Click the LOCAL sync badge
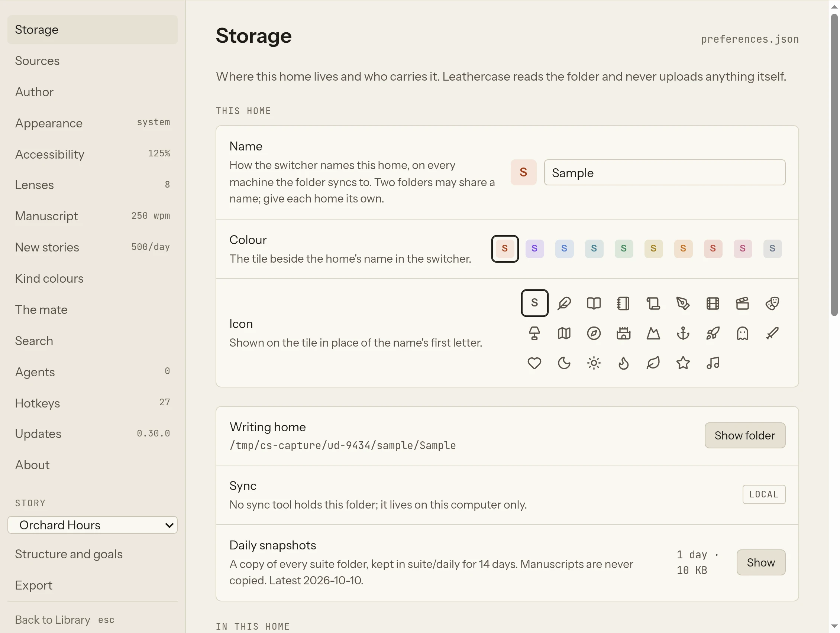This screenshot has width=840, height=633. (x=764, y=494)
